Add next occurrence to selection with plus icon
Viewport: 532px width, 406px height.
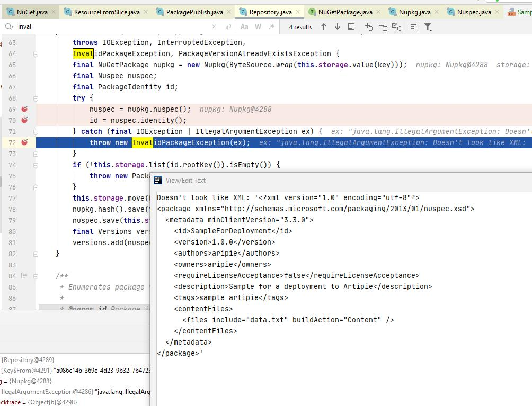coord(368,25)
